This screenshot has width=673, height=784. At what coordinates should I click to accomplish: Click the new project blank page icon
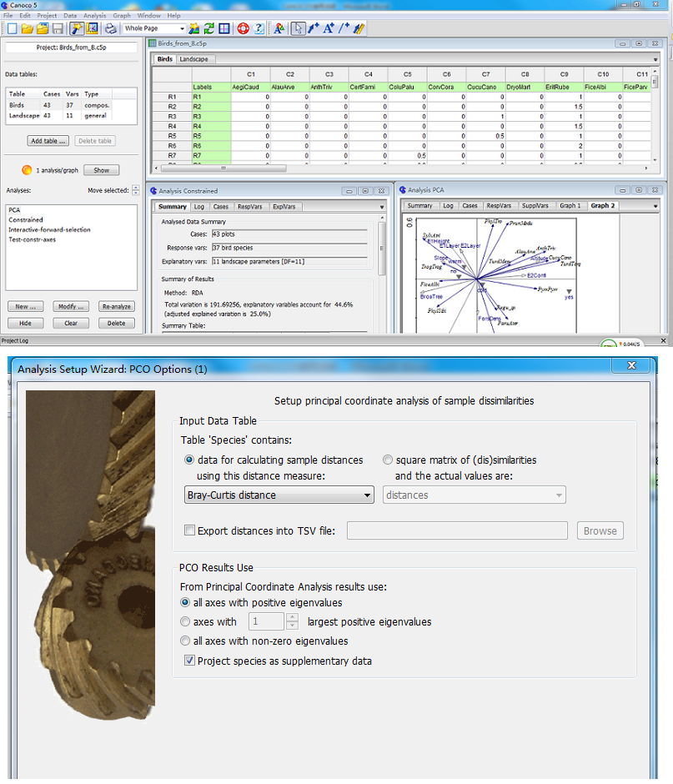tap(12, 28)
